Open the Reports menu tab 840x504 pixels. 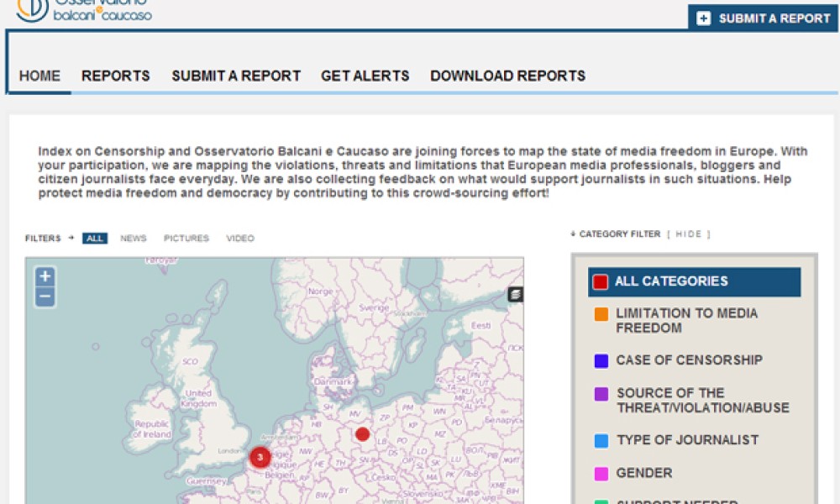[x=116, y=76]
